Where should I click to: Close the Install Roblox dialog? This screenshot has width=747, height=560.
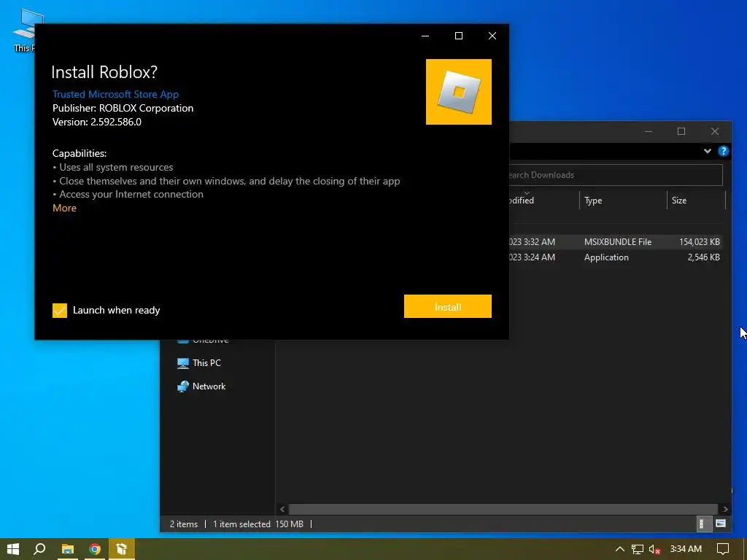(x=492, y=36)
